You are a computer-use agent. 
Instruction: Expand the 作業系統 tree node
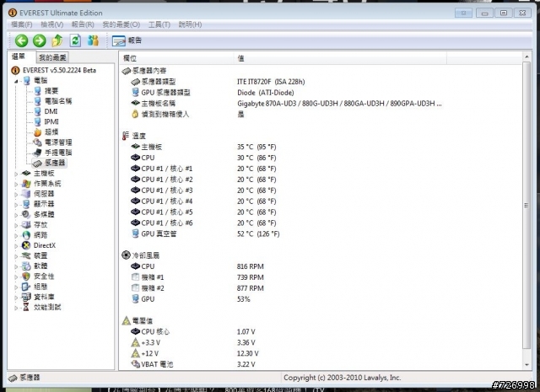point(16,184)
